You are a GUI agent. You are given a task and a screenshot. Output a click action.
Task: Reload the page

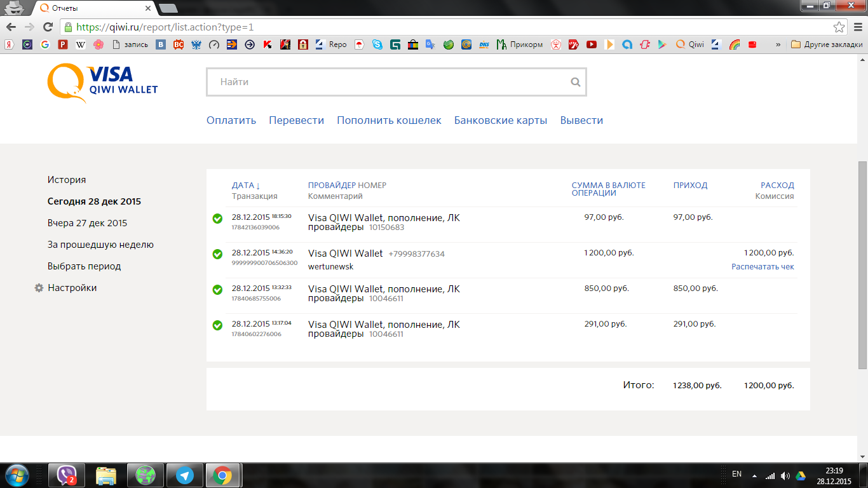48,27
